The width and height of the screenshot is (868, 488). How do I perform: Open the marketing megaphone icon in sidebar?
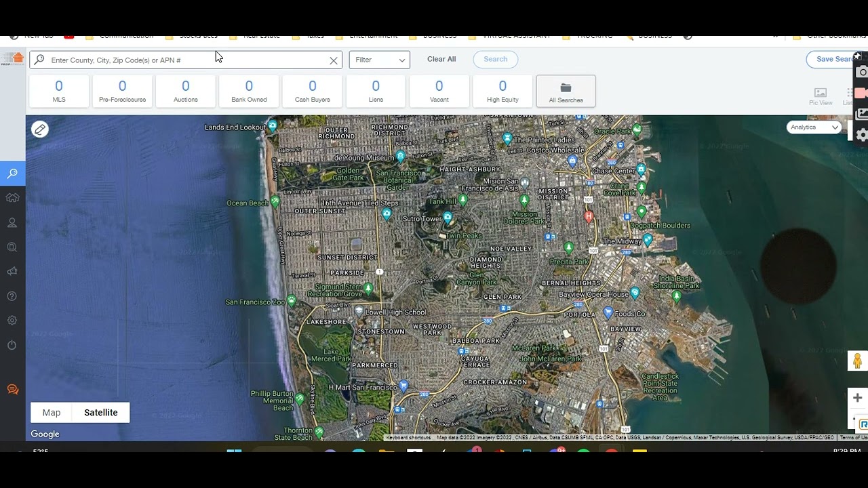[x=12, y=272]
